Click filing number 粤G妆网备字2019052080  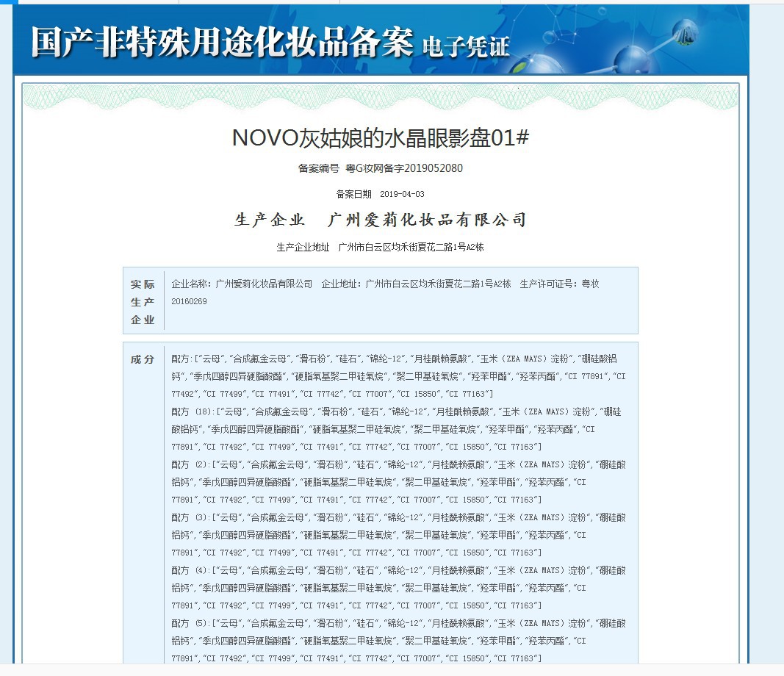tap(404, 168)
